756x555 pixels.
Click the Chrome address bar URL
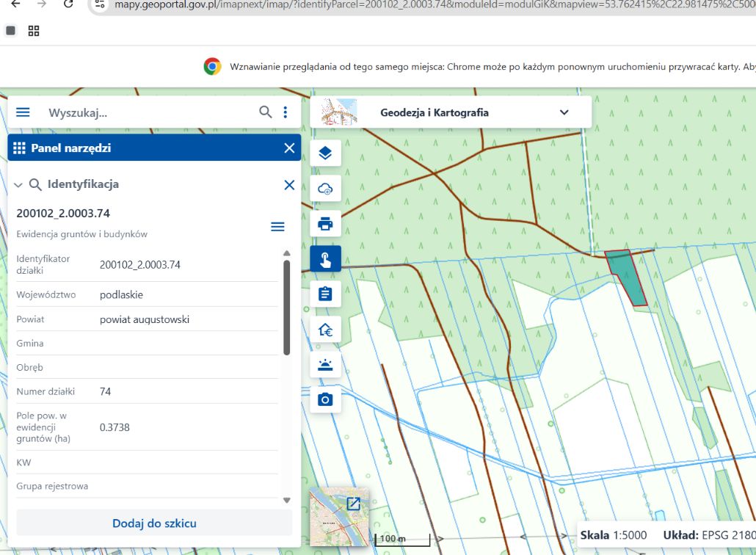pos(434,5)
